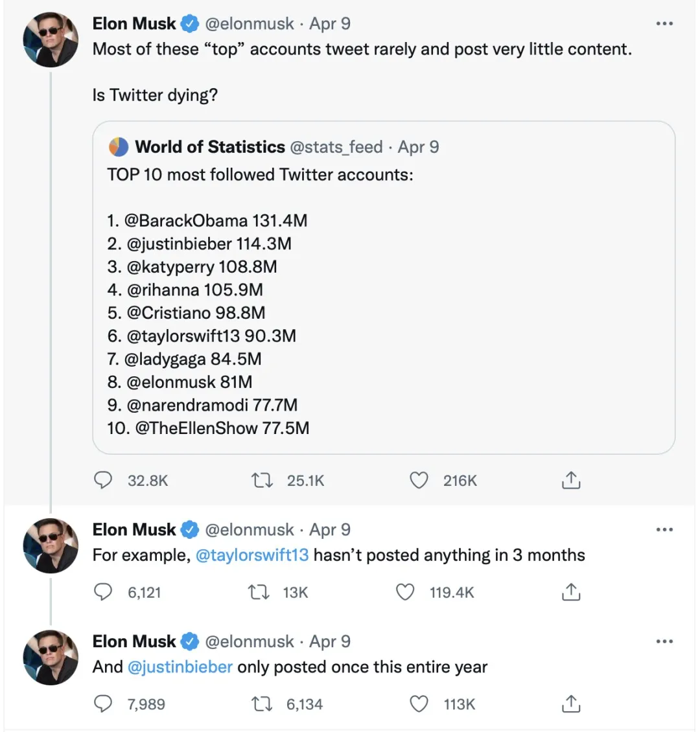Retweet the tweet with 25.1K retweets
This screenshot has height=732, width=700.
261,480
